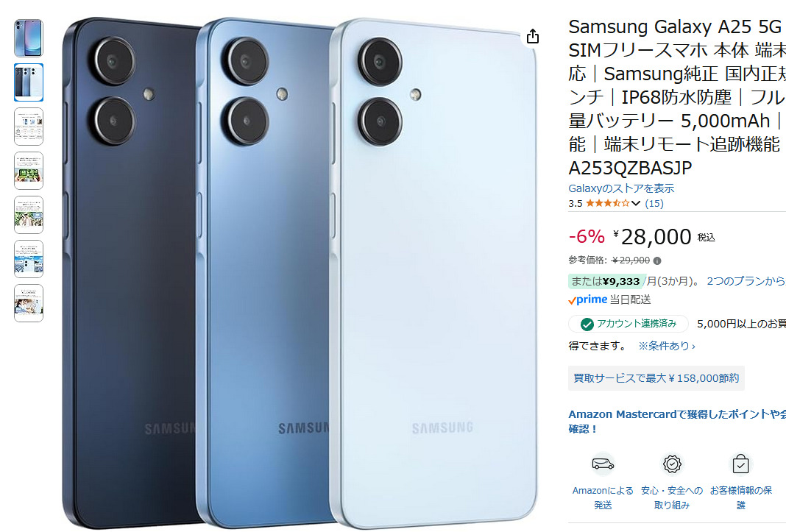
Task: Click the trade-in savings ¥158,000 banner
Action: [656, 378]
